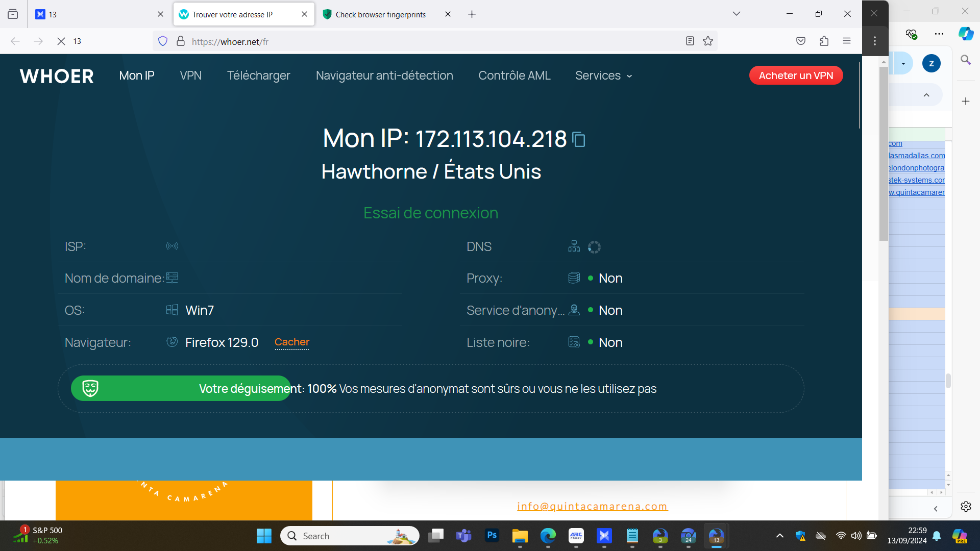Open the lasmadallas.com link in background window
Image resolution: width=980 pixels, height=551 pixels.
[917, 156]
